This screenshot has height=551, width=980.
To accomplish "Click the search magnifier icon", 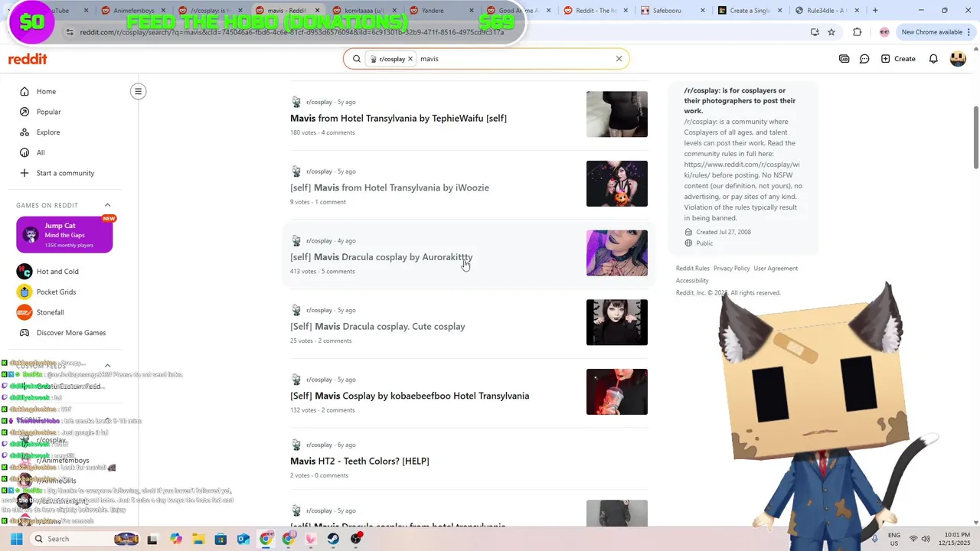I will tap(356, 59).
